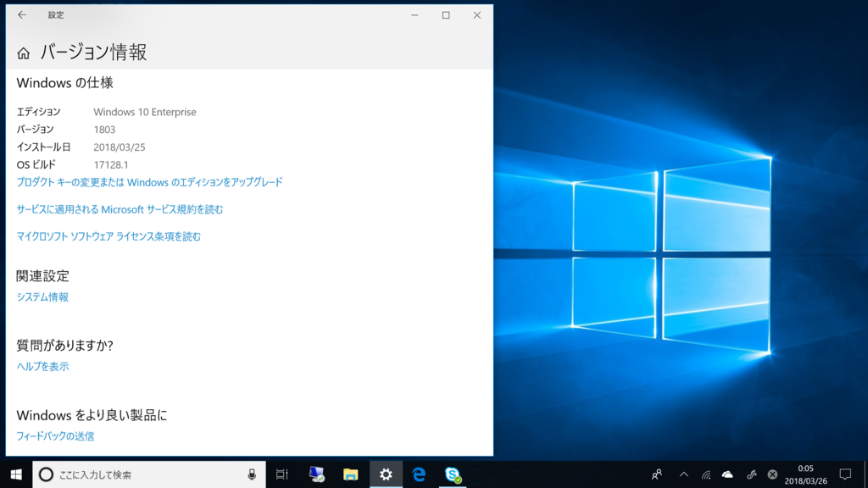
Task: Click the 'インストール日' label
Action: coord(43,147)
